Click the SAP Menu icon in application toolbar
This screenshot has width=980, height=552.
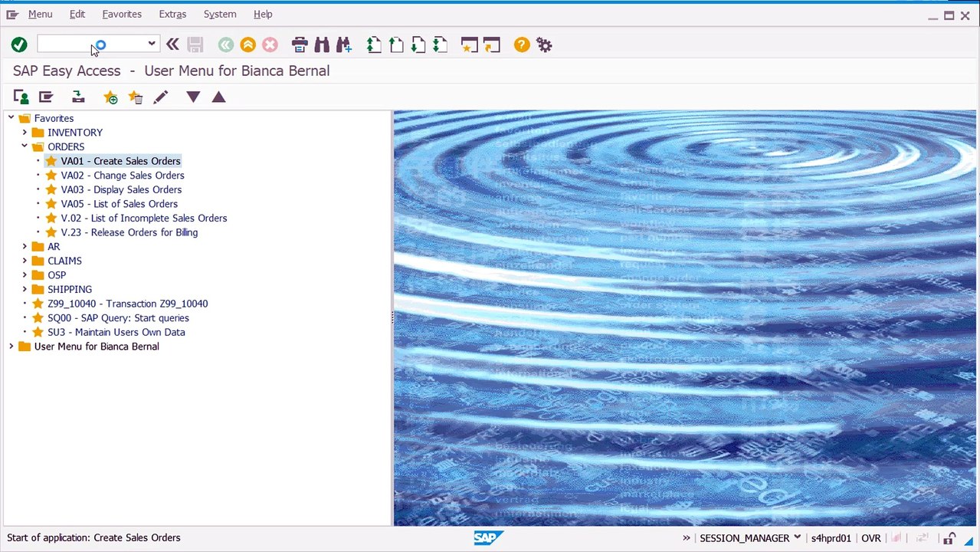(46, 97)
